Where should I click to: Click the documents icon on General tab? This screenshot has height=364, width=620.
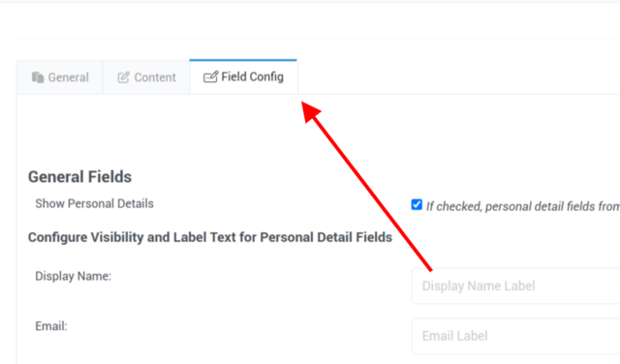38,77
